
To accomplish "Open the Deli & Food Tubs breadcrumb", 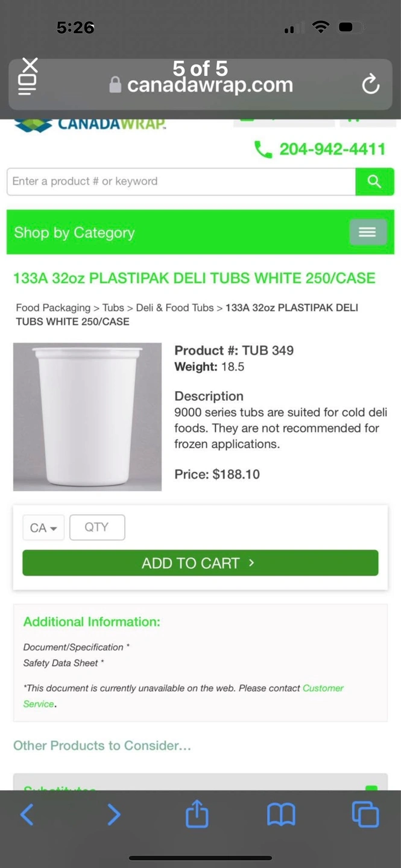I will point(174,307).
